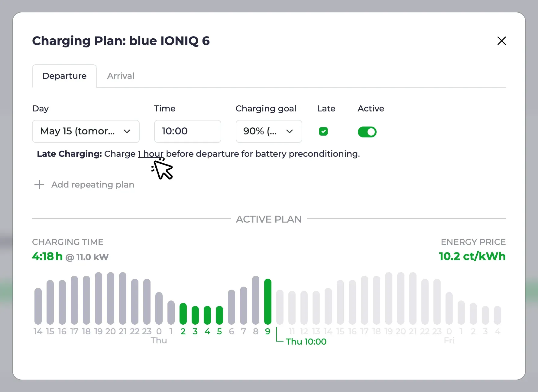Viewport: 538px width, 392px height.
Task: Click the chevron arrow in Day selector
Action: tap(127, 131)
